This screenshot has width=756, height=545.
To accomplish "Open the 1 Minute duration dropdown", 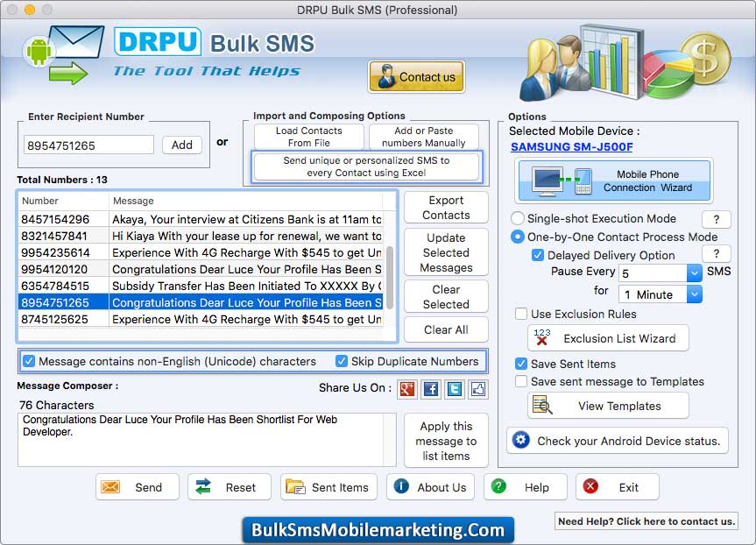I will click(694, 294).
